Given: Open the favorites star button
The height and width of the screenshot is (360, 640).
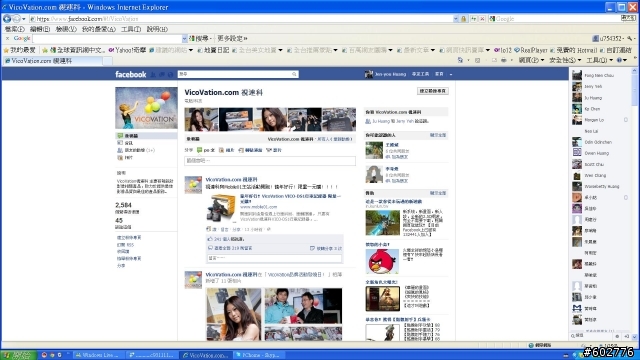Looking at the screenshot, I should (x=19, y=50).
